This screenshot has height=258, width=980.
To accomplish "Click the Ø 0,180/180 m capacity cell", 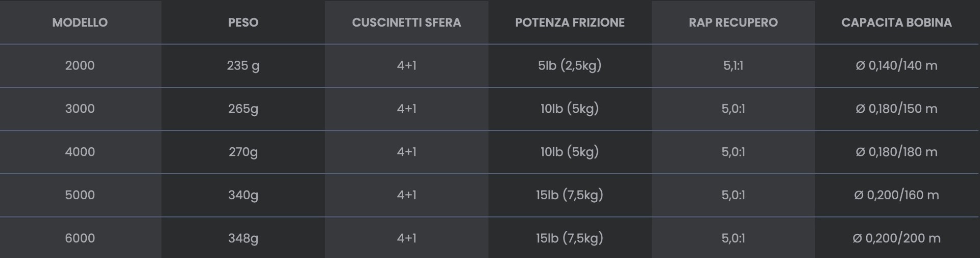I will click(x=896, y=152).
